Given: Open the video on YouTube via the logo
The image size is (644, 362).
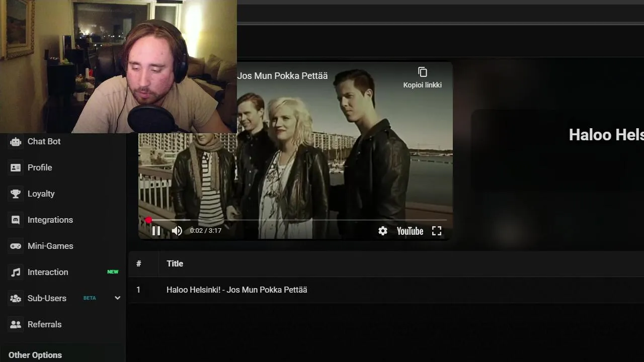Looking at the screenshot, I should pos(410,231).
